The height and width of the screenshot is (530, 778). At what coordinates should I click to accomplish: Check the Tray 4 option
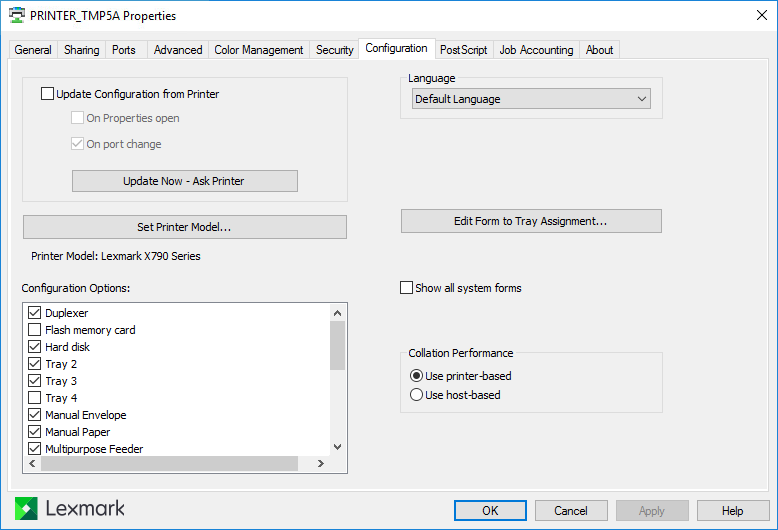point(35,398)
